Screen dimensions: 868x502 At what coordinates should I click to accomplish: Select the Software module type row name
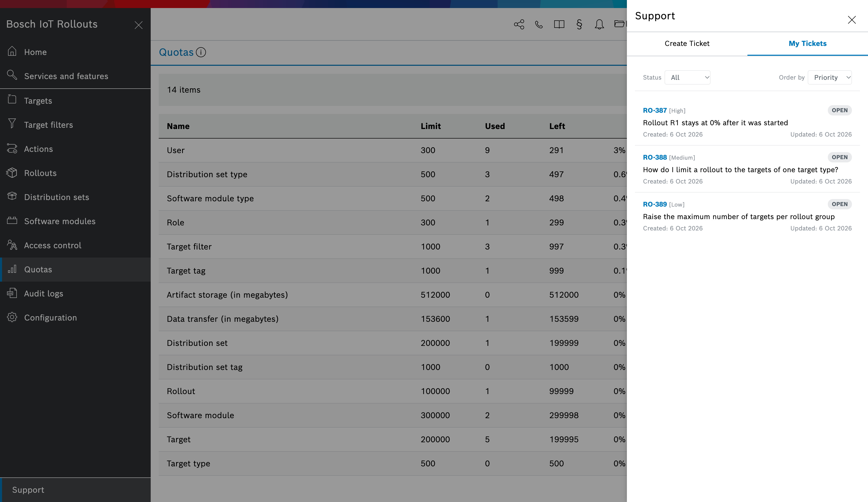point(210,198)
